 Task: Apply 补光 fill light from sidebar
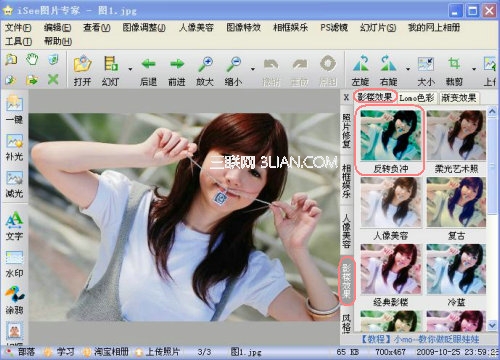[x=14, y=147]
